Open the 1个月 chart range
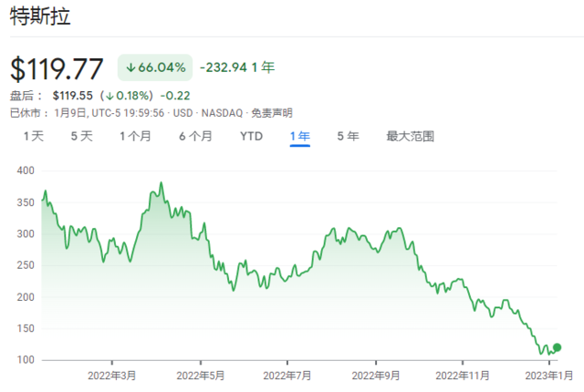The width and height of the screenshot is (584, 392). 135,136
